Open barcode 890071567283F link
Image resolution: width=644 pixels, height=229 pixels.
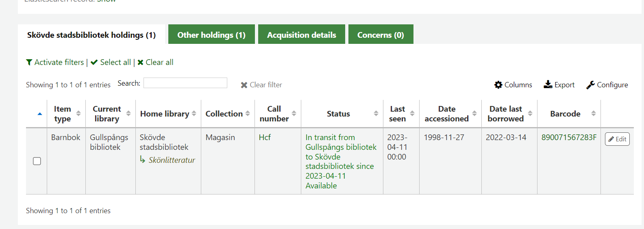(x=569, y=137)
